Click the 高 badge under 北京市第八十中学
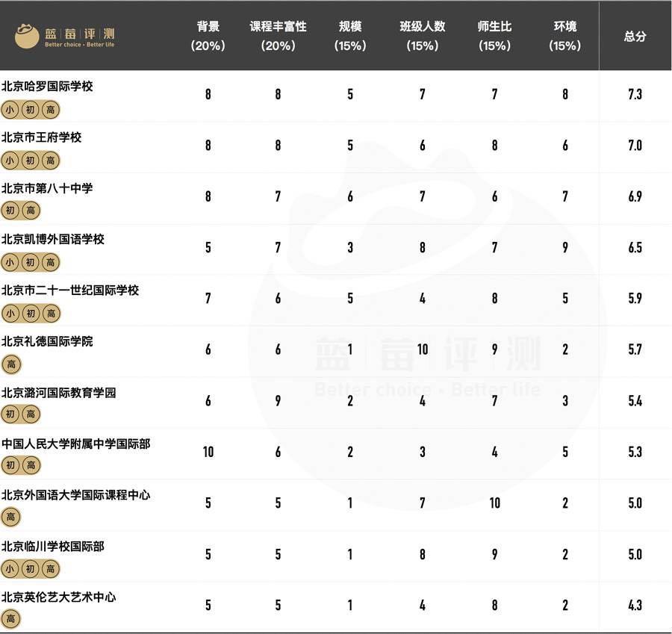 31,211
